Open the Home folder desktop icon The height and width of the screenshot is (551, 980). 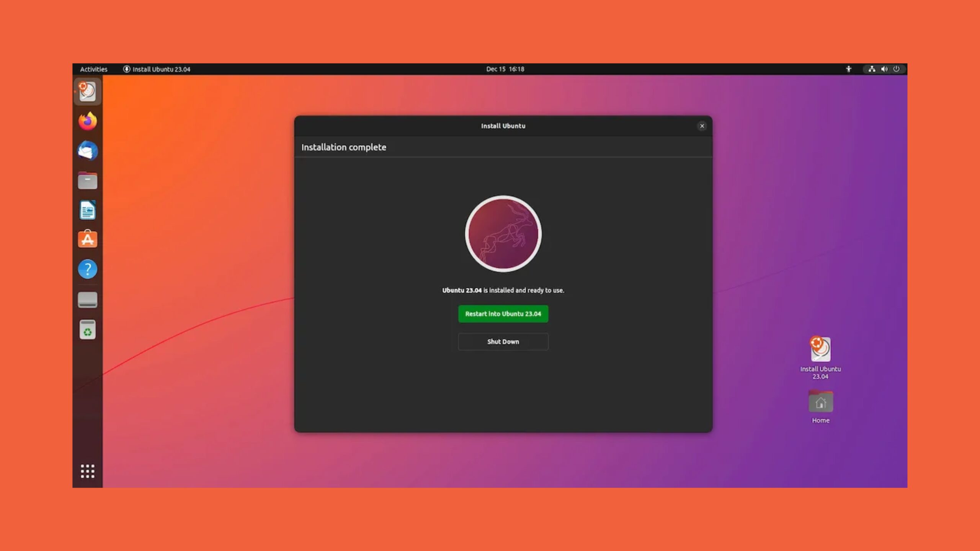click(820, 406)
